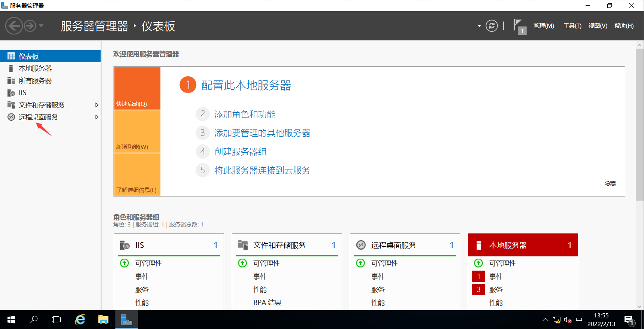Click the File and Storage Services tile icon
This screenshot has height=329, width=644.
243,245
